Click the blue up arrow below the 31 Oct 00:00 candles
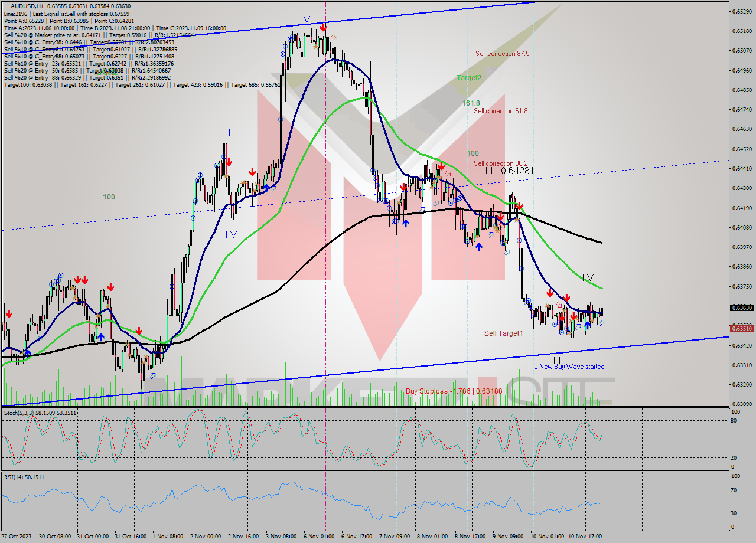756x543 pixels. point(101,337)
